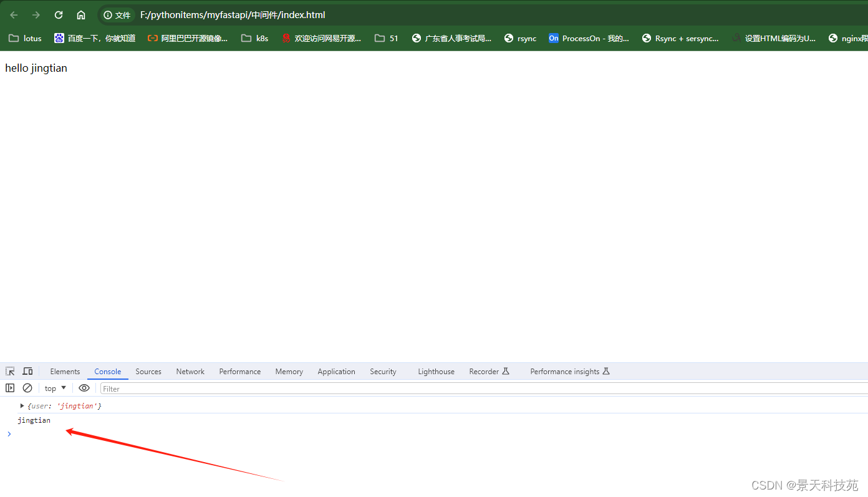Go forward with the browser forward arrow

36,15
